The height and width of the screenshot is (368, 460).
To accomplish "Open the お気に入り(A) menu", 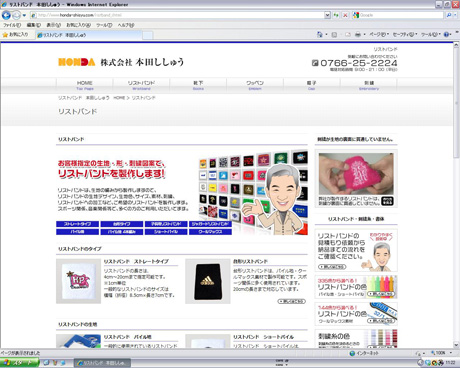I will point(78,25).
